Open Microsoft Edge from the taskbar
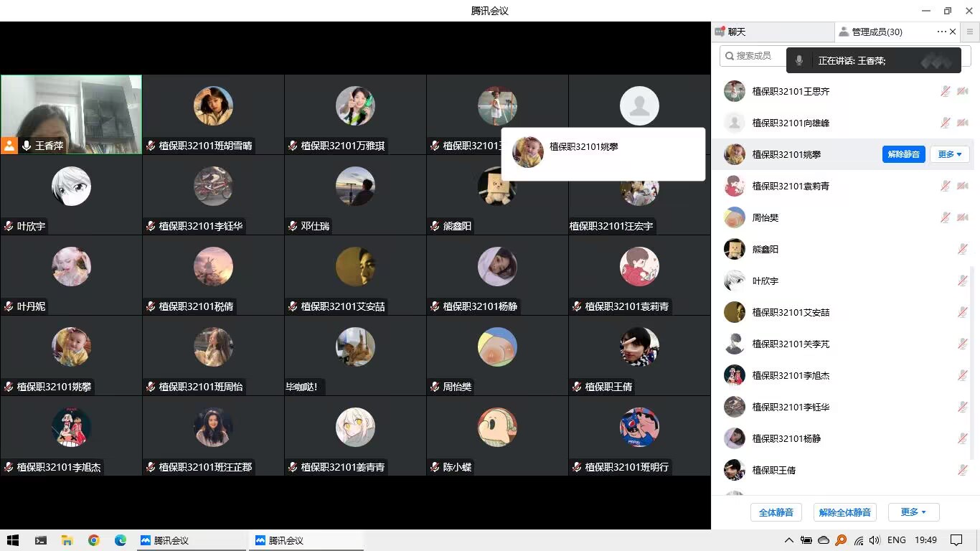This screenshot has height=551, width=980. point(120,540)
